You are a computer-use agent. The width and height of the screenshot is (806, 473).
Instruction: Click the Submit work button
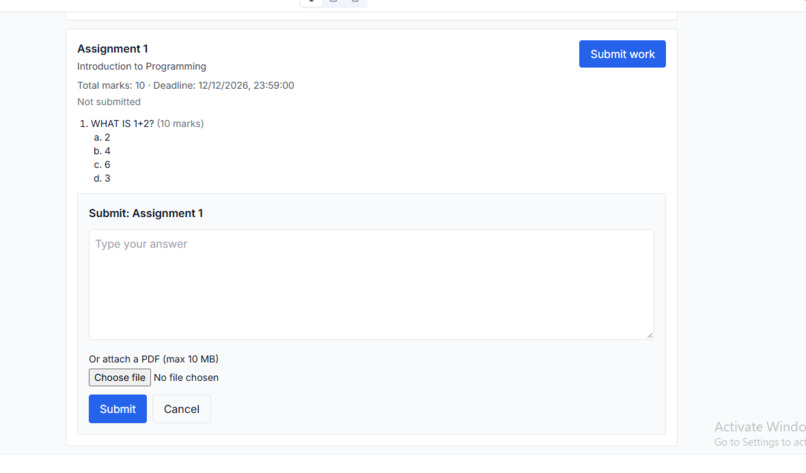click(x=622, y=54)
